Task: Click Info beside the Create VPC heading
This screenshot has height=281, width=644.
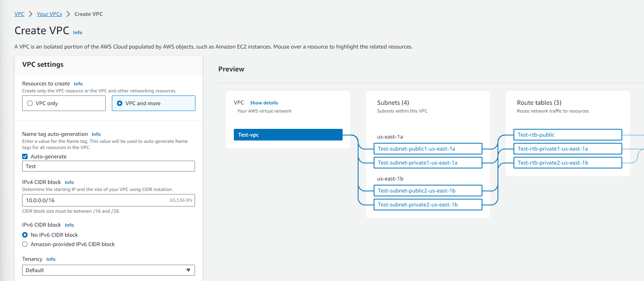Action: click(x=77, y=33)
